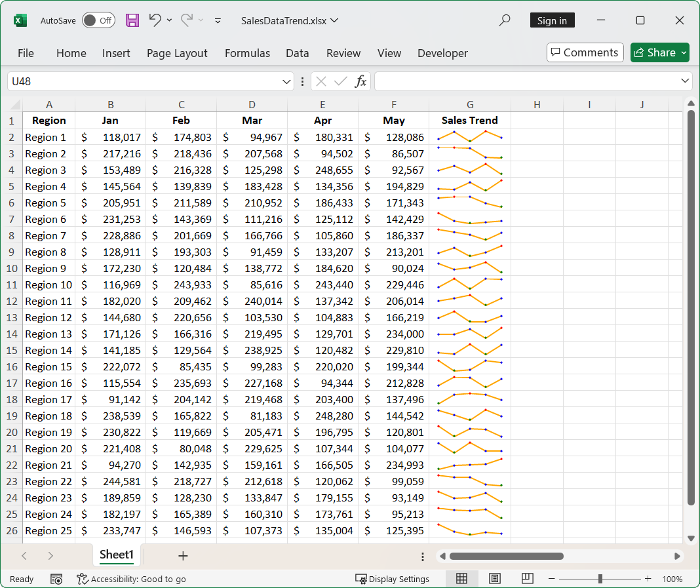Add a new sheet with plus icon
The width and height of the screenshot is (700, 588).
(x=183, y=556)
